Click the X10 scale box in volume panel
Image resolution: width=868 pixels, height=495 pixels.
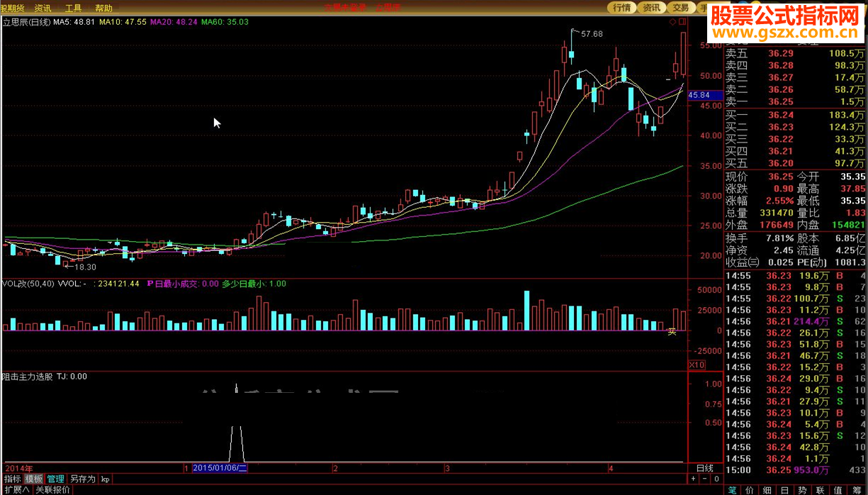[697, 365]
